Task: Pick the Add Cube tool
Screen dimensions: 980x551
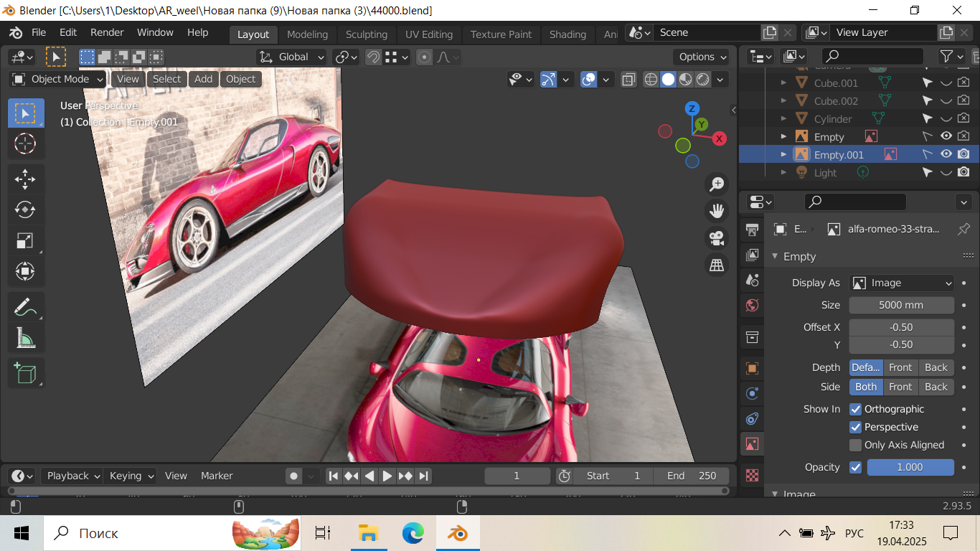Action: pyautogui.click(x=25, y=373)
